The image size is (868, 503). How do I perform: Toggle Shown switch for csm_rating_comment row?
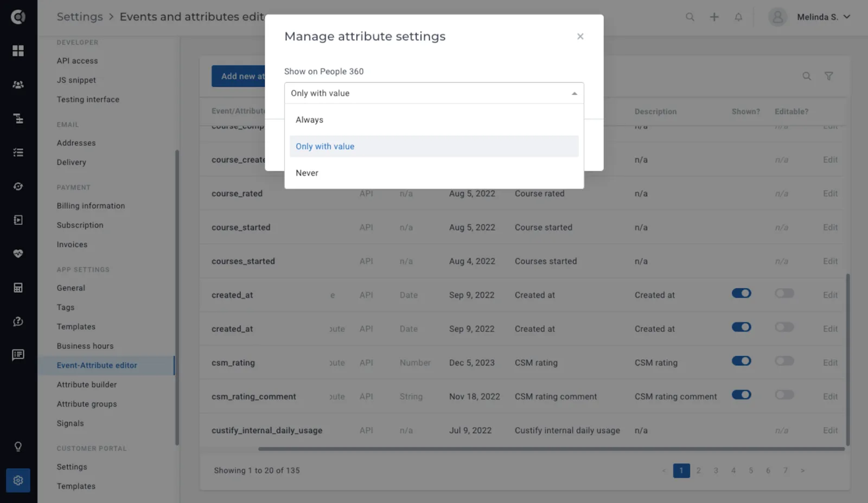[741, 395]
